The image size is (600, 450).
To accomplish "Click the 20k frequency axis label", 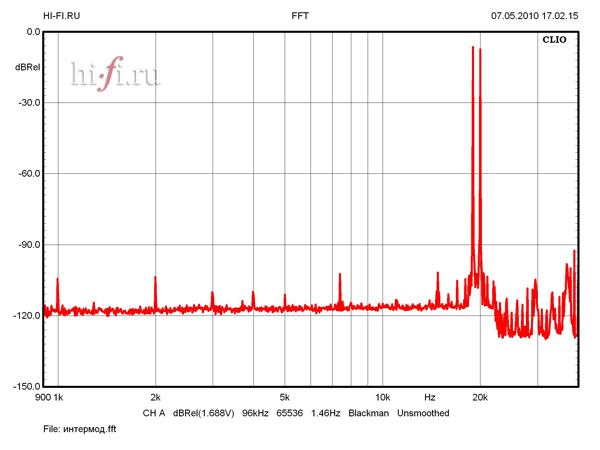I will [x=479, y=397].
